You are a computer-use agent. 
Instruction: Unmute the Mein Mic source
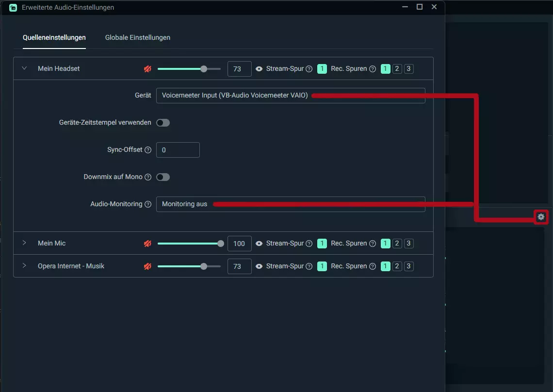click(147, 244)
